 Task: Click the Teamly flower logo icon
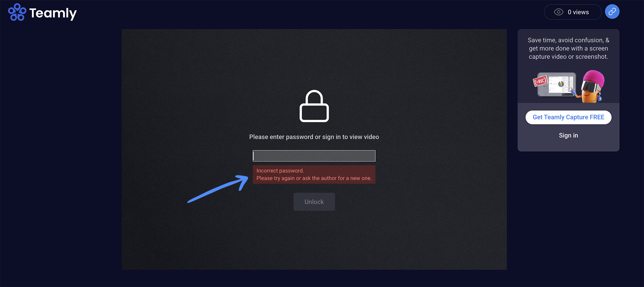pos(17,12)
